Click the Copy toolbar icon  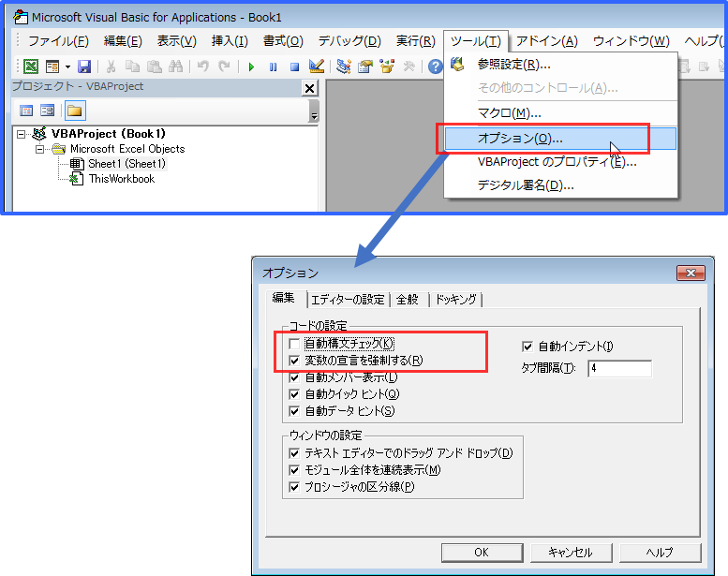click(133, 66)
